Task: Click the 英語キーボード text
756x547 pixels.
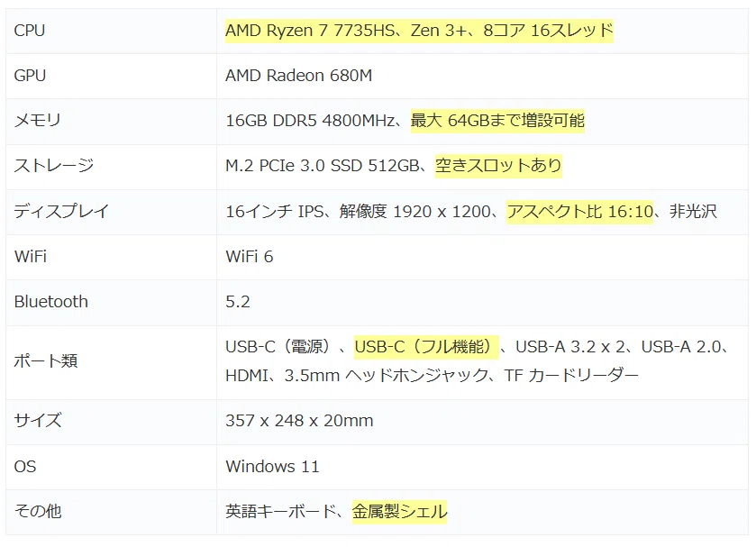Action: coord(280,511)
